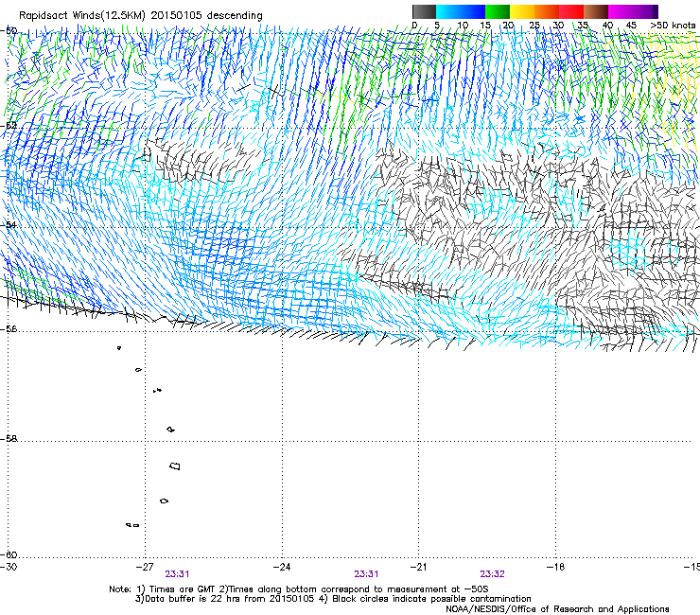Screen dimensions: 700x615
Task: Click the Rapidscat Winds chart title
Action: (x=141, y=15)
